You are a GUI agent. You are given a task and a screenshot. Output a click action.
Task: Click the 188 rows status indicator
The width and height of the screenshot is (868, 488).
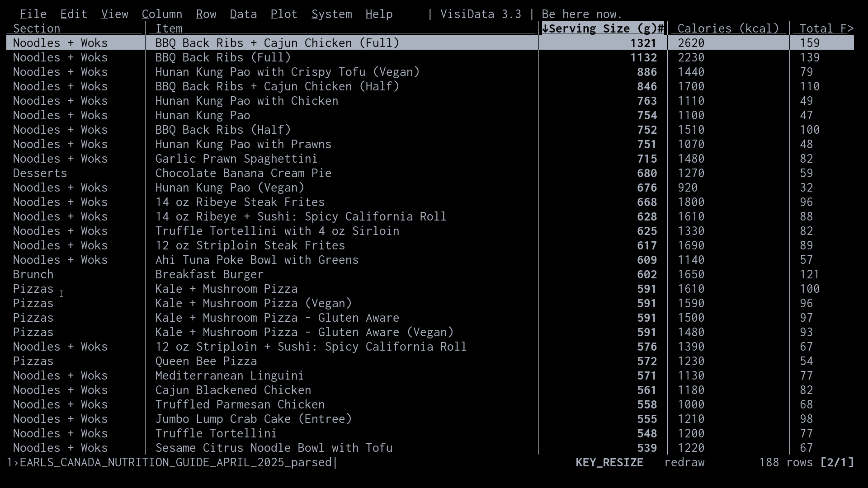[x=786, y=462]
